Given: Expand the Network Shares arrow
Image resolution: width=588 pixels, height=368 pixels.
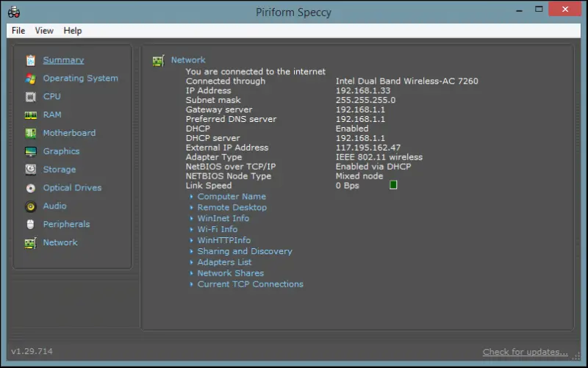Looking at the screenshot, I should [191, 273].
